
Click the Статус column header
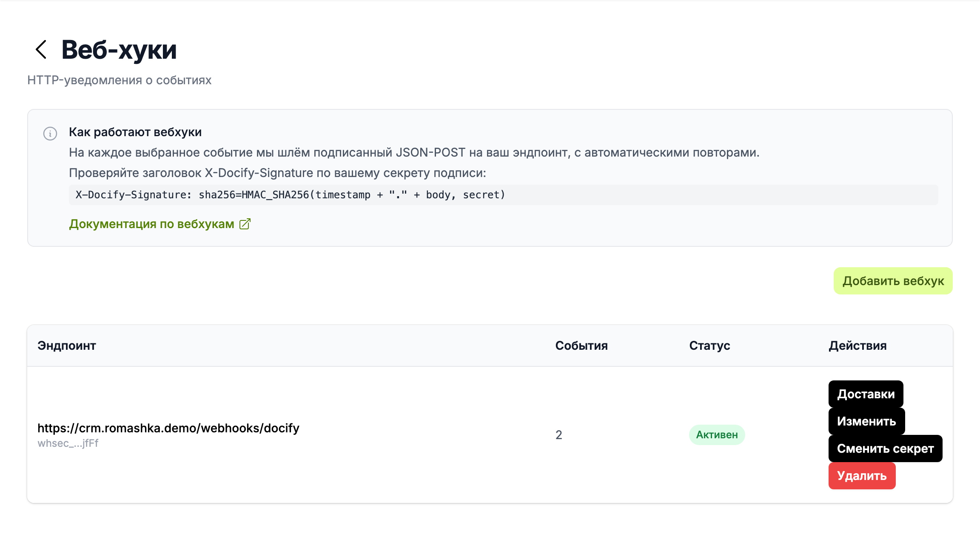[x=709, y=346]
